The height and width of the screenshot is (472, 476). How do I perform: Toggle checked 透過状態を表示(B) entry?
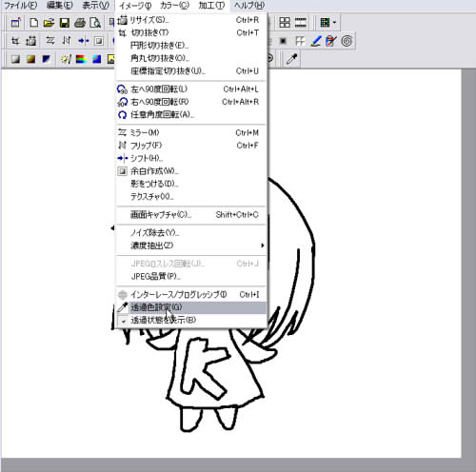(191, 320)
